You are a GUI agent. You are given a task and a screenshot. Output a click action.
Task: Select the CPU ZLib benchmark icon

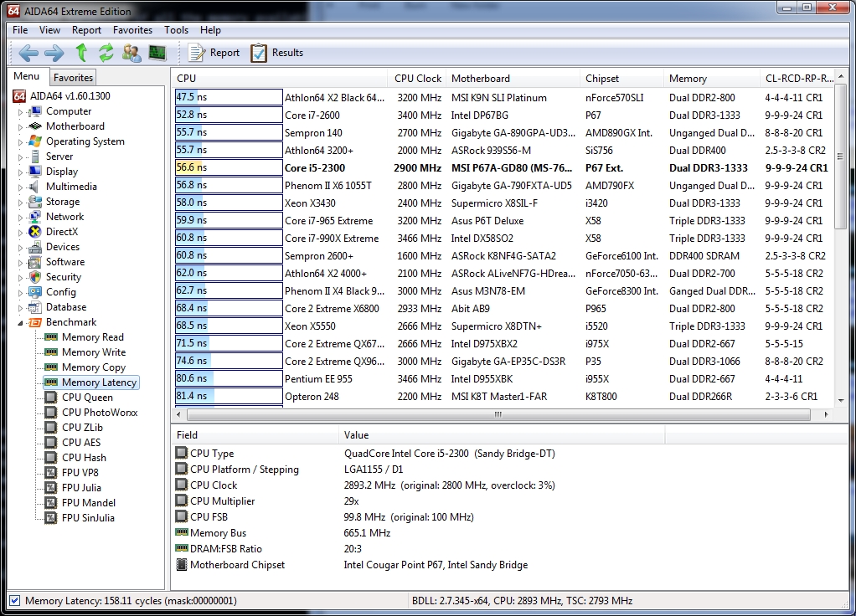(x=51, y=427)
